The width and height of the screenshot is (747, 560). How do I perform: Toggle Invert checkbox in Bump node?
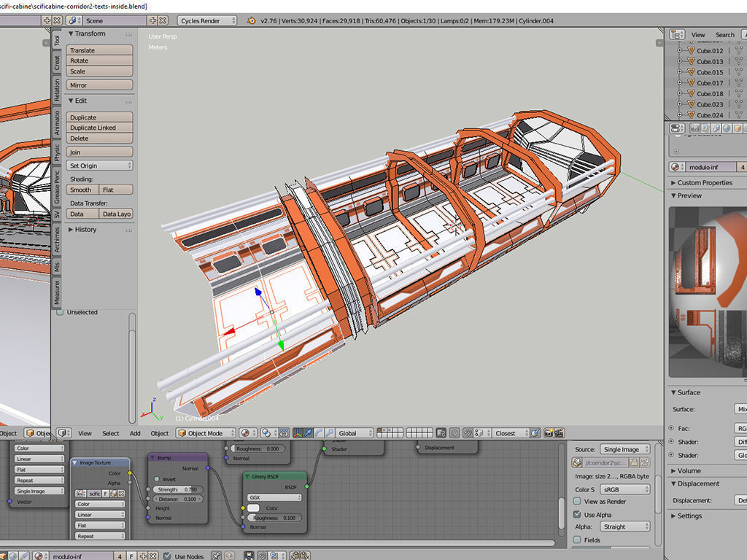click(x=157, y=479)
